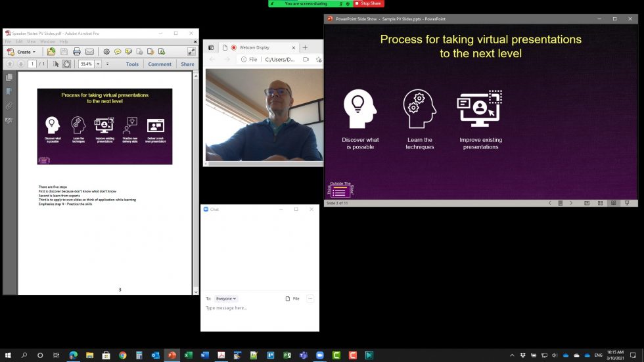This screenshot has width=644, height=362.
Task: Email the PDF using the envelope icon
Action: click(x=89, y=52)
